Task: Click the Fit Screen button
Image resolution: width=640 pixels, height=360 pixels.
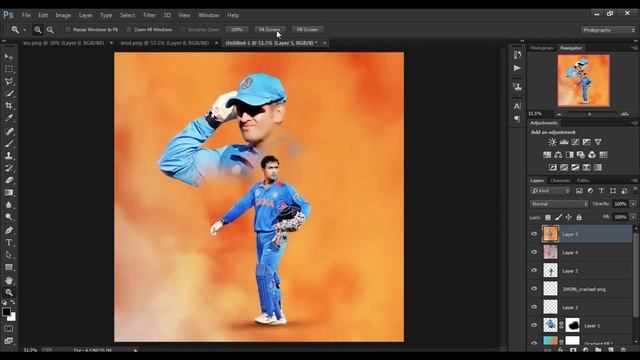Action: pos(270,29)
